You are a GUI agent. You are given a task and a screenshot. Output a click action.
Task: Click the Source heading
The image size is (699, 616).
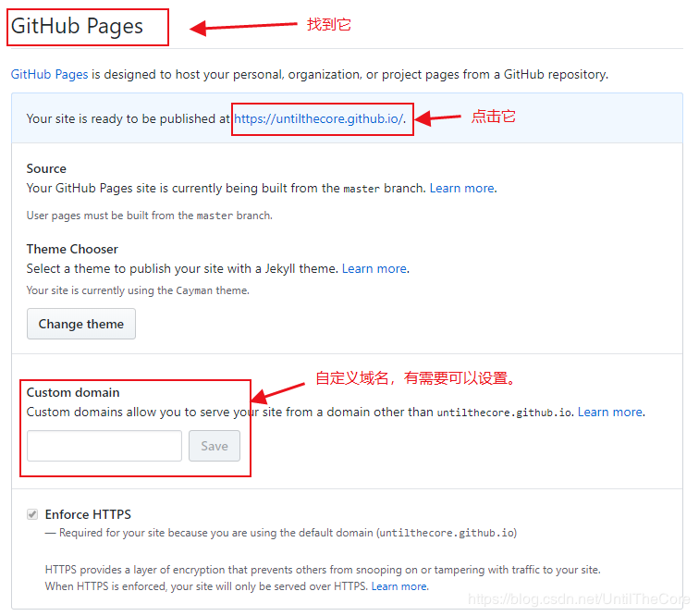point(46,168)
